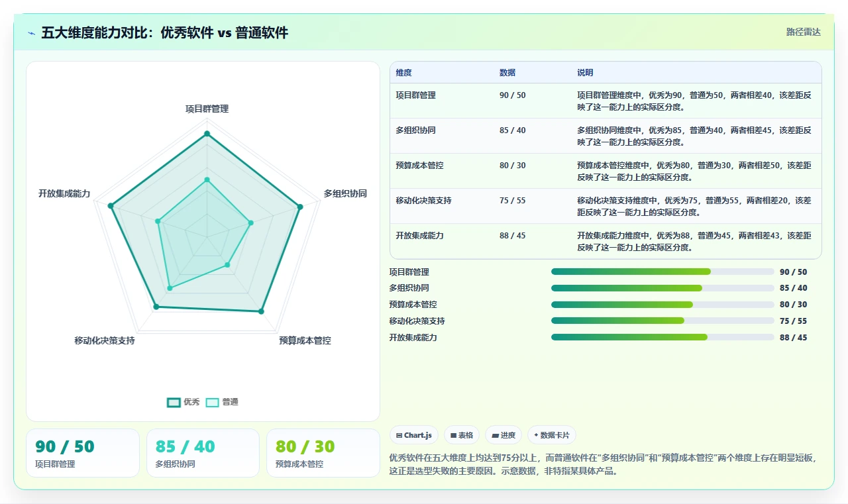Screen dimensions: 848x504
Task: Select the 移动化决策支持 progress bar
Action: (x=662, y=321)
